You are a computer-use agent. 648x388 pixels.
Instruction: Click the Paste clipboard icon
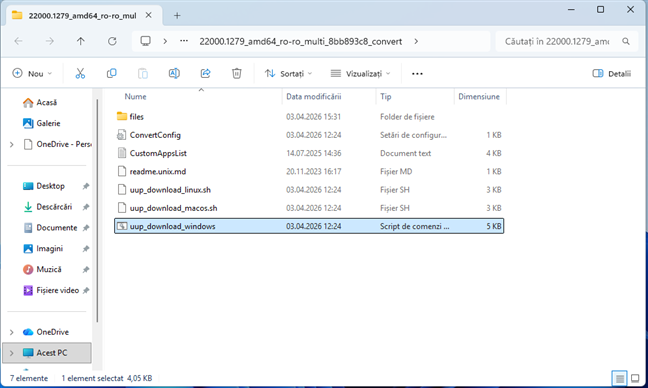click(143, 74)
